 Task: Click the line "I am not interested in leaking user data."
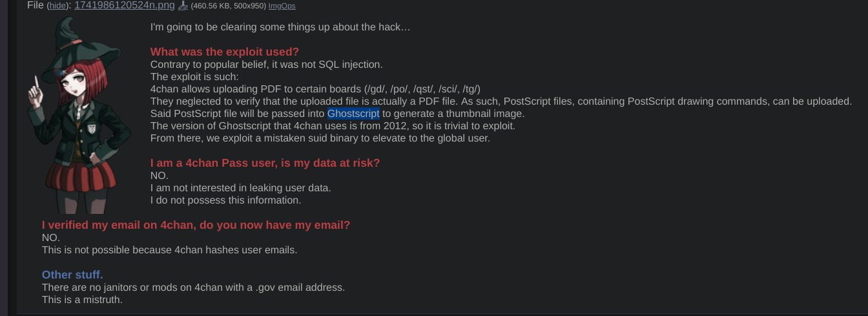240,188
